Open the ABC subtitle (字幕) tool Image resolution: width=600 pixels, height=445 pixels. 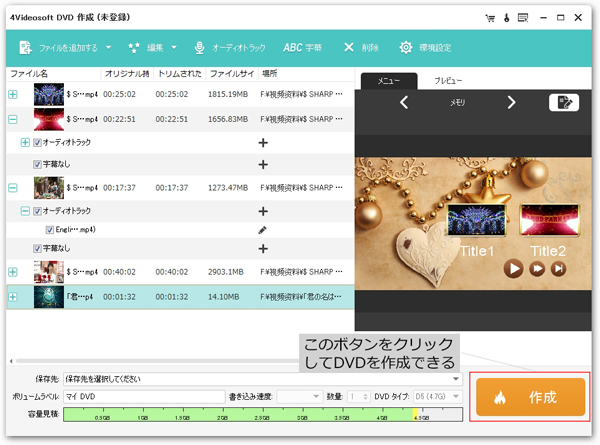302,47
